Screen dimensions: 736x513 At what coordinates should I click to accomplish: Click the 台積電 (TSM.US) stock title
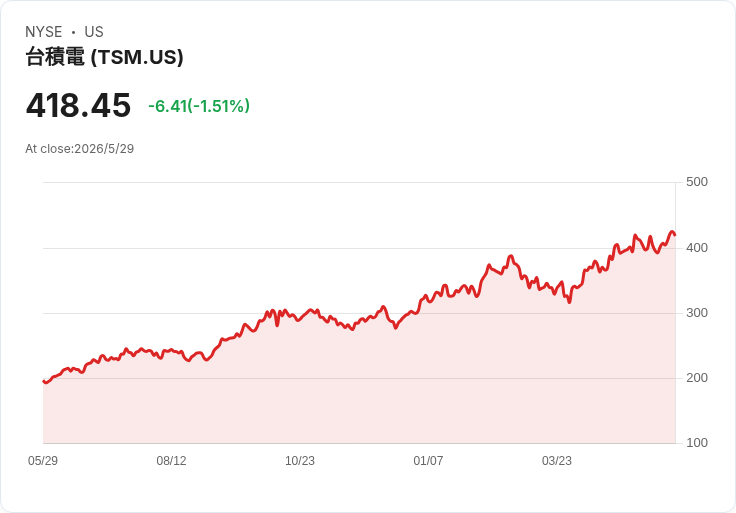click(104, 57)
